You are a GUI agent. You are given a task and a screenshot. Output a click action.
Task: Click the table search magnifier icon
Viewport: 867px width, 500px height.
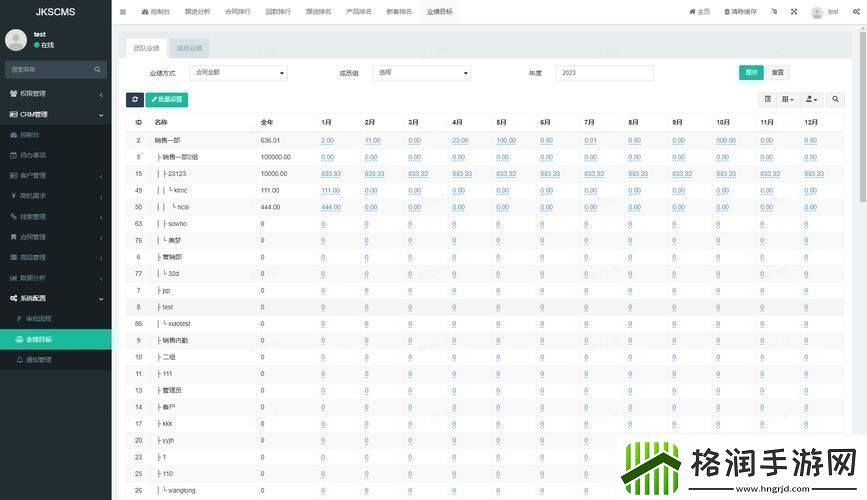tap(836, 99)
